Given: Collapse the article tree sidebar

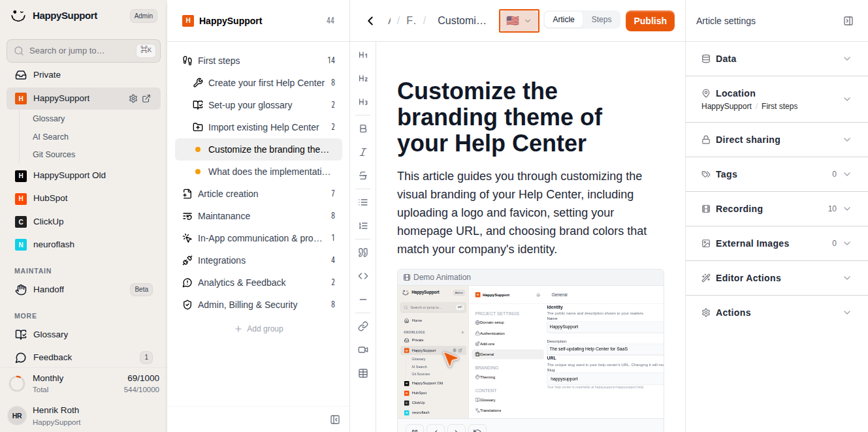Looking at the screenshot, I should tap(335, 420).
